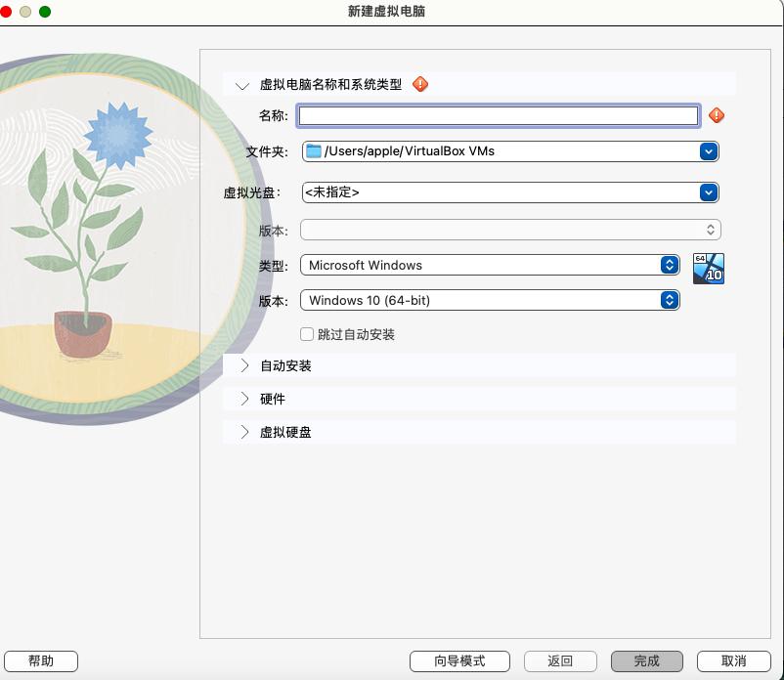The image size is (784, 680).
Task: Click the 跳过自动安装 label text
Action: pyautogui.click(x=356, y=334)
